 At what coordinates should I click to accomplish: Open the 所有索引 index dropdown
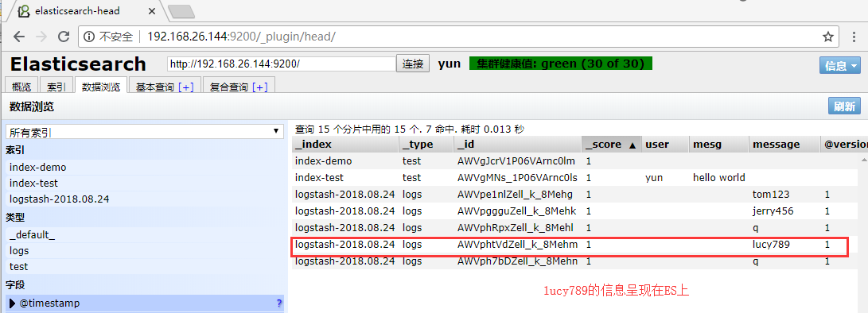coord(145,132)
